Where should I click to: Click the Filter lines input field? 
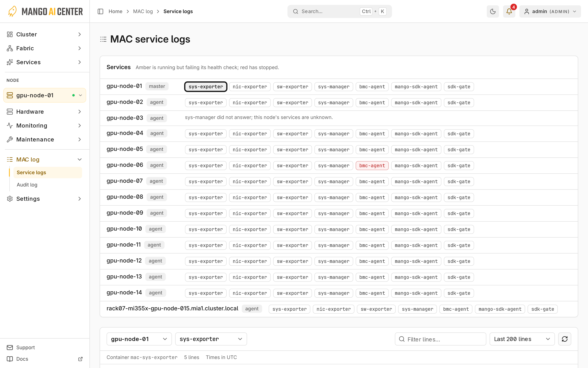(x=440, y=339)
